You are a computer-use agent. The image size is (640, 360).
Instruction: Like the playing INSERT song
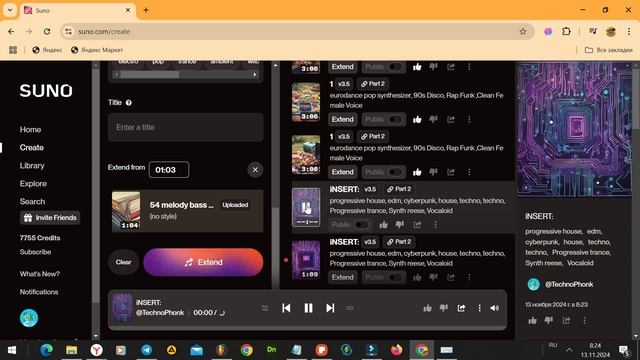click(383, 224)
